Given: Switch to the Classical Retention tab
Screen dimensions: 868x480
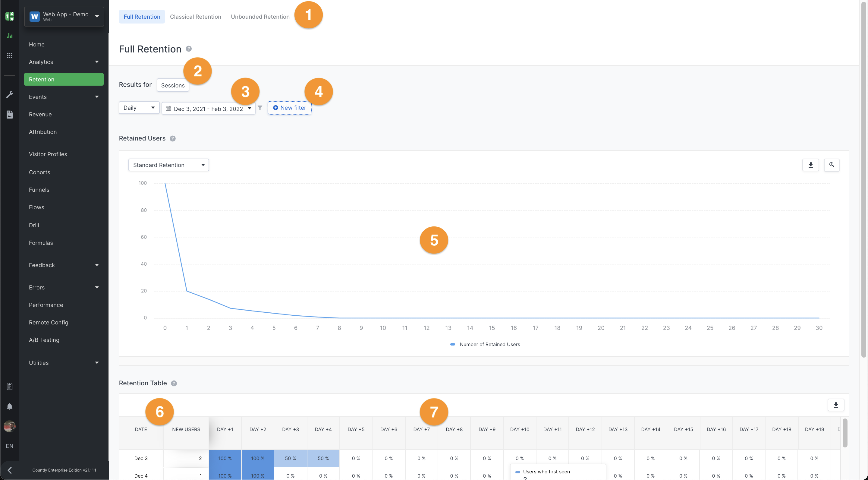Looking at the screenshot, I should tap(195, 17).
